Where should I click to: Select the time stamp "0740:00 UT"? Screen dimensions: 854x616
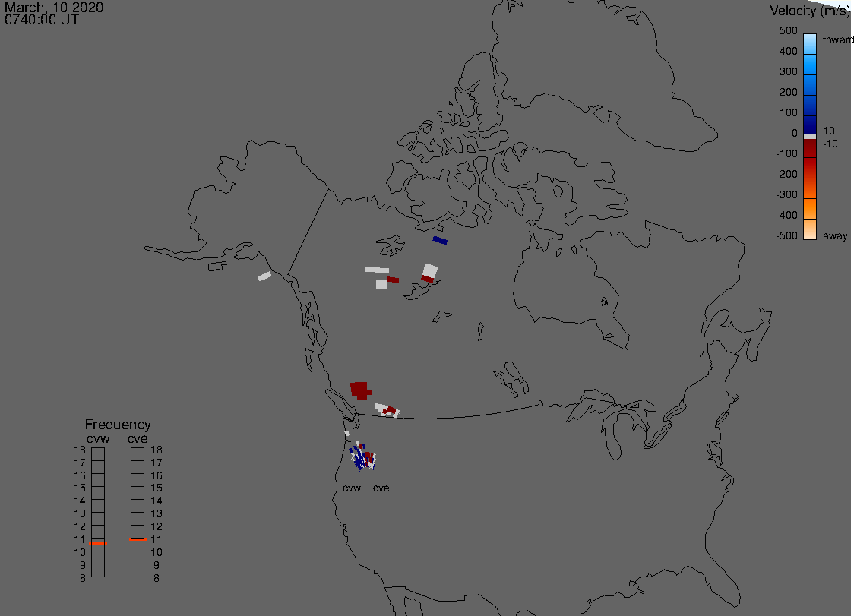[x=41, y=20]
